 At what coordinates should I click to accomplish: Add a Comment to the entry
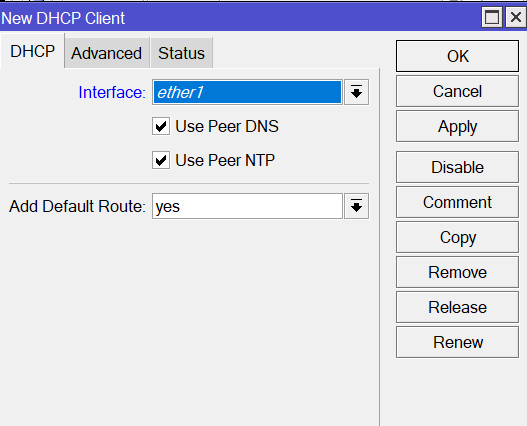(457, 202)
